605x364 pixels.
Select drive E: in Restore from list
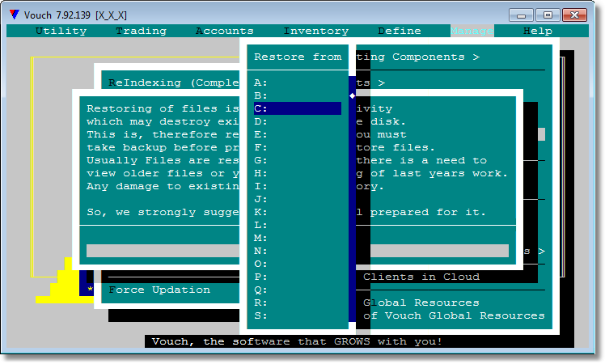(x=298, y=134)
